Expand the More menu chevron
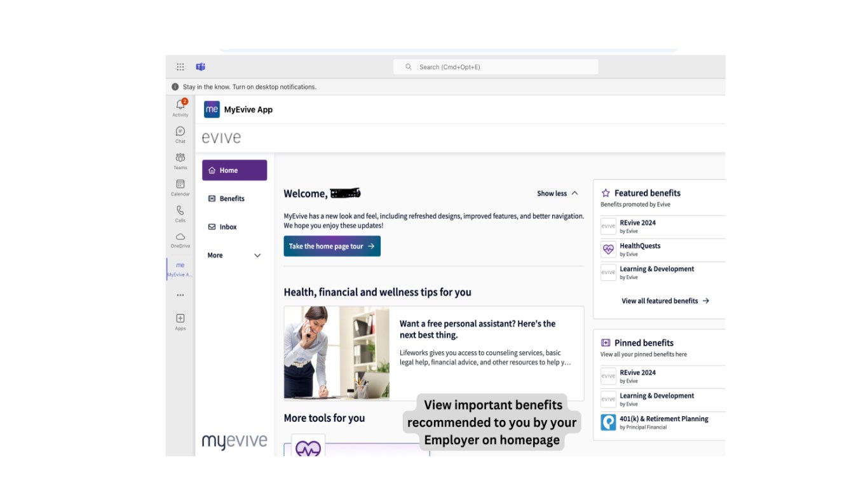The width and height of the screenshot is (868, 488). (x=257, y=255)
